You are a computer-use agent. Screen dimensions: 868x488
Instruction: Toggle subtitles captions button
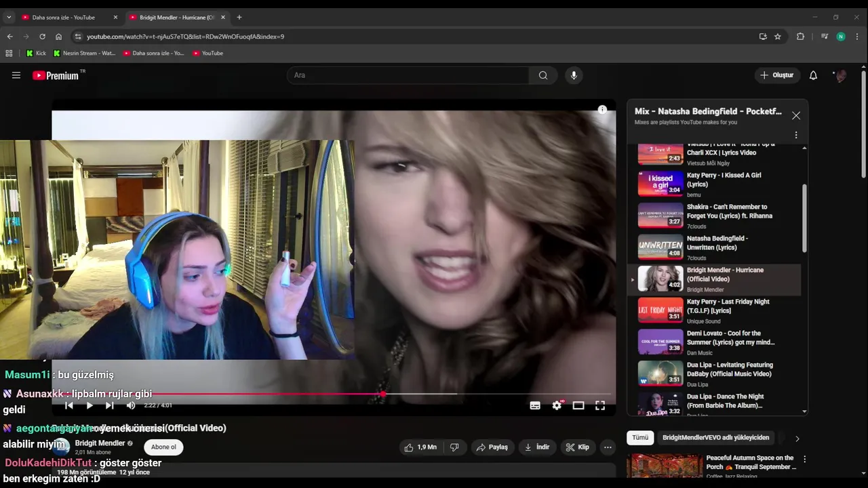coord(535,405)
